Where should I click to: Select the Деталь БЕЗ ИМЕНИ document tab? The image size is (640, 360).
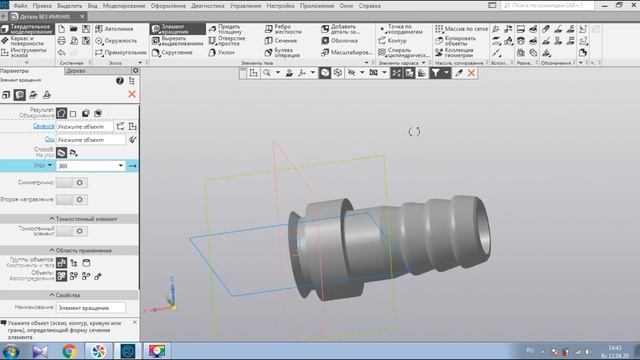(45, 16)
